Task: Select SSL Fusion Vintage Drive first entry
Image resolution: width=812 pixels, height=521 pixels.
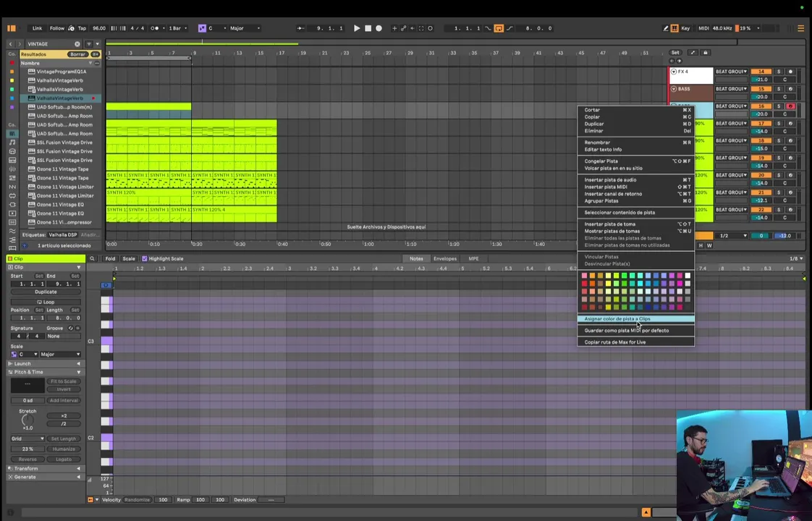Action: click(64, 143)
